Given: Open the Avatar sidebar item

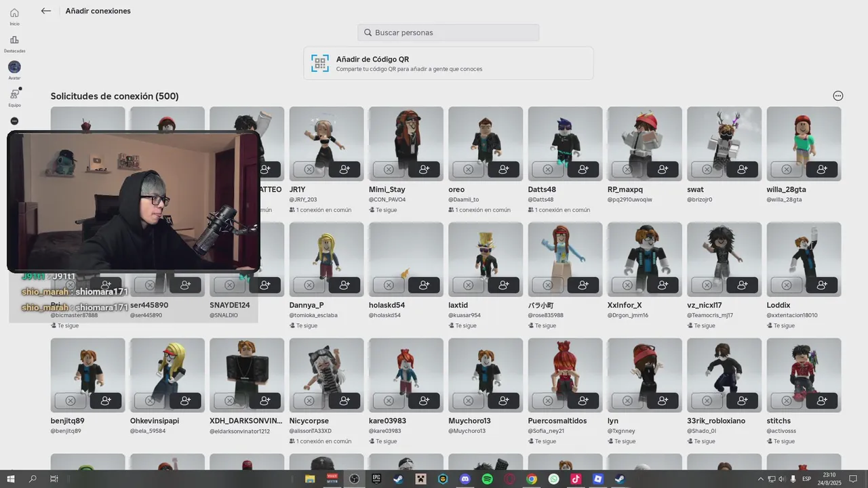Looking at the screenshot, I should 14,70.
